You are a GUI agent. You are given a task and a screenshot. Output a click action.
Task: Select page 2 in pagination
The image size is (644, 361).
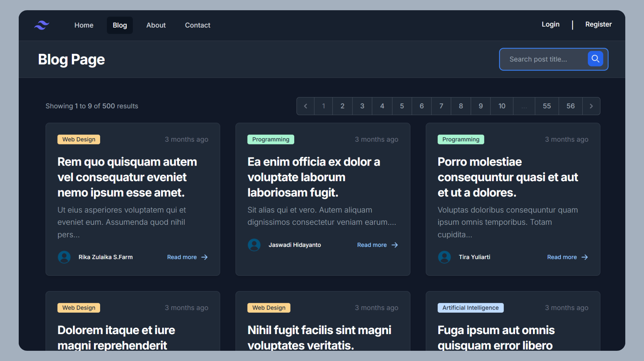343,106
